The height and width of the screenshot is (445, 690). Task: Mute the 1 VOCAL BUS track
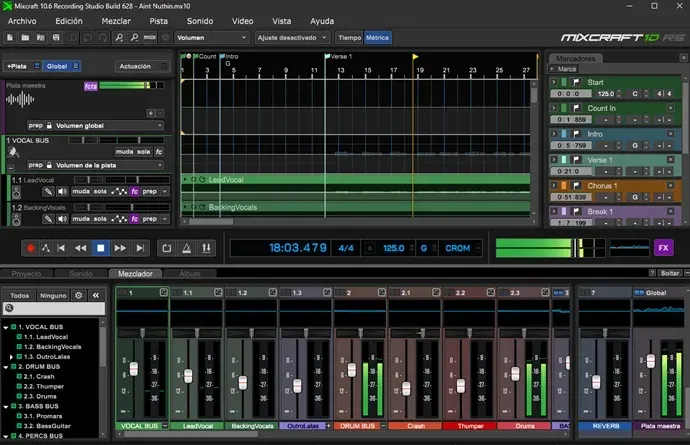pyautogui.click(x=124, y=152)
